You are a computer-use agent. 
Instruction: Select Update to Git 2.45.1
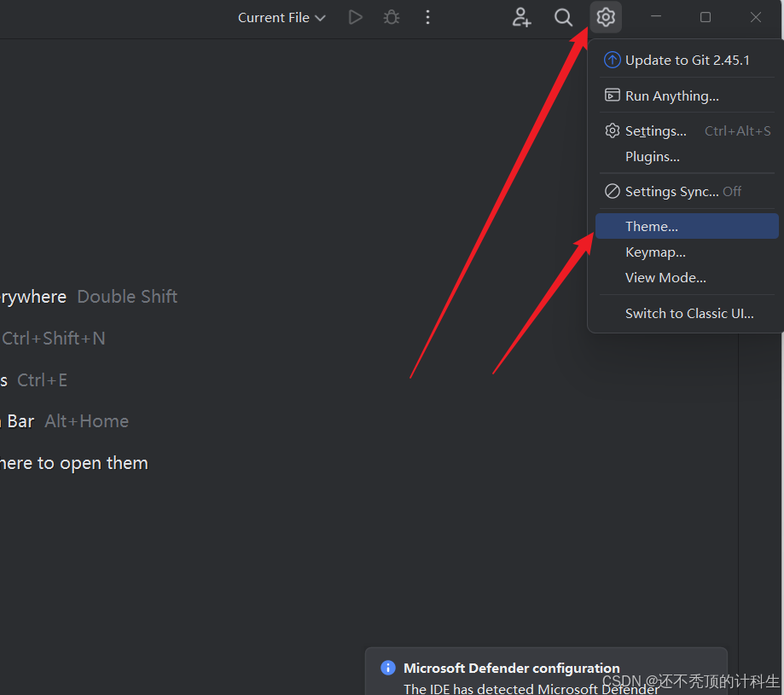(x=687, y=61)
